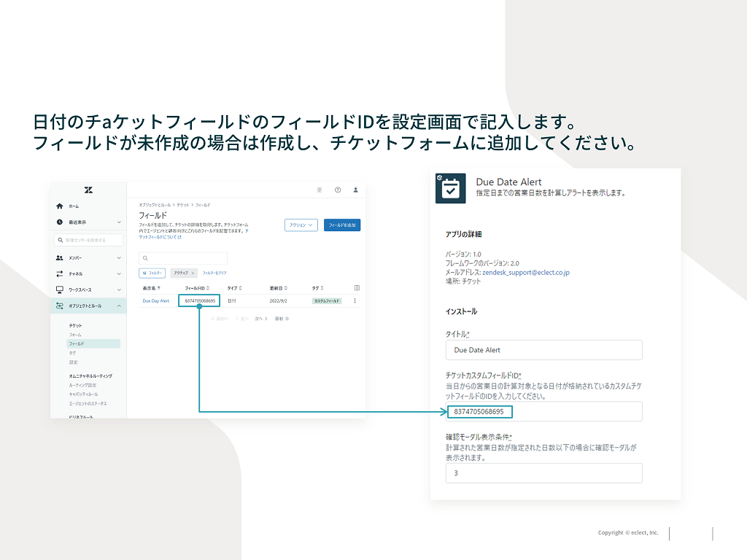
Task: Navigate to チケット via the breadcrumb
Action: [185, 204]
